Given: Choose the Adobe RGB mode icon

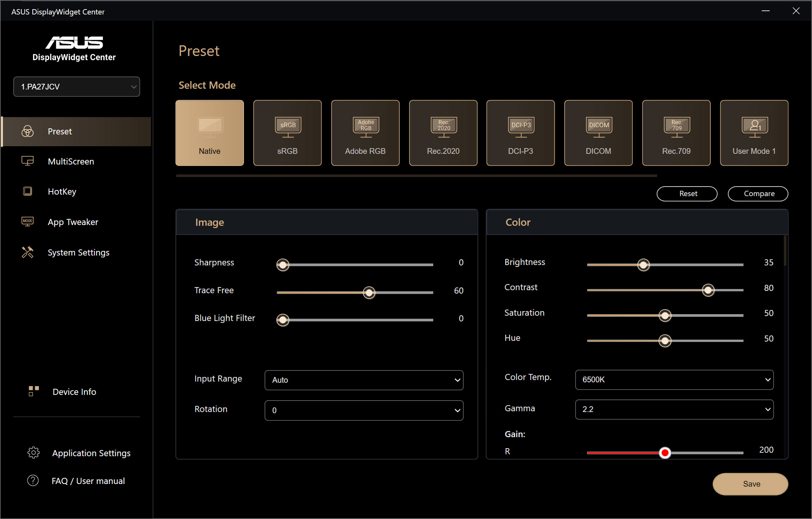Looking at the screenshot, I should 365,126.
